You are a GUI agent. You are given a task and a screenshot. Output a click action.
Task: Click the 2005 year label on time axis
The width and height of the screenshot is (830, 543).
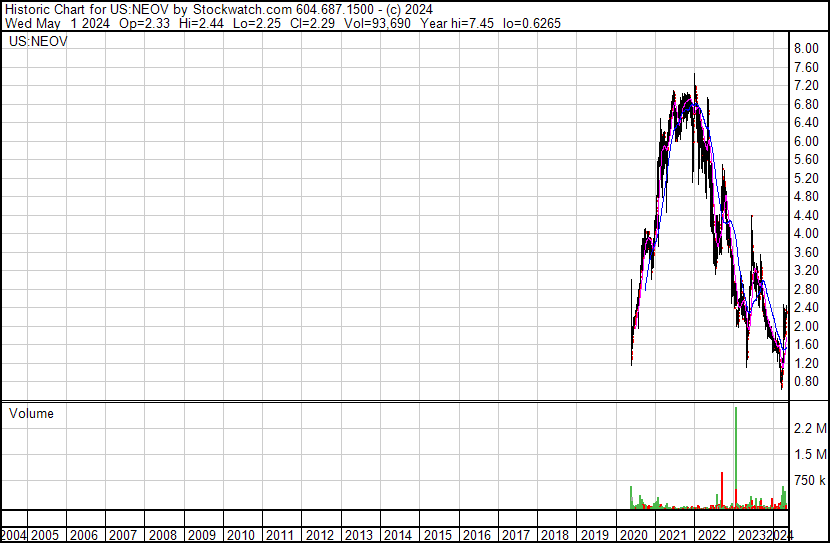point(44,535)
